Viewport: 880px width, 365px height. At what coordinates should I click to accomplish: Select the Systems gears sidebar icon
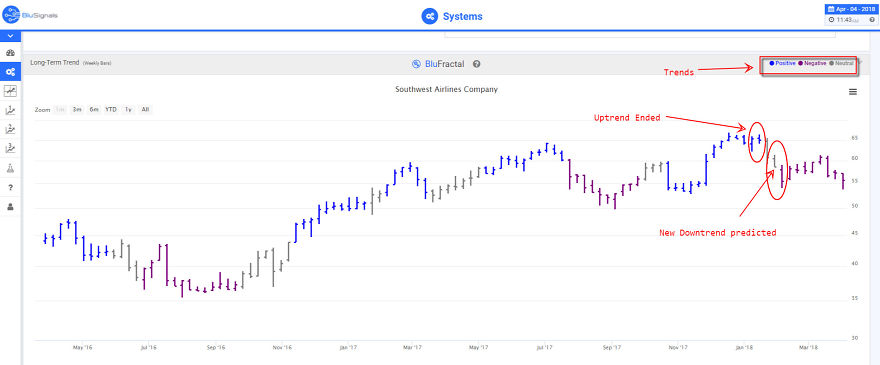click(10, 72)
